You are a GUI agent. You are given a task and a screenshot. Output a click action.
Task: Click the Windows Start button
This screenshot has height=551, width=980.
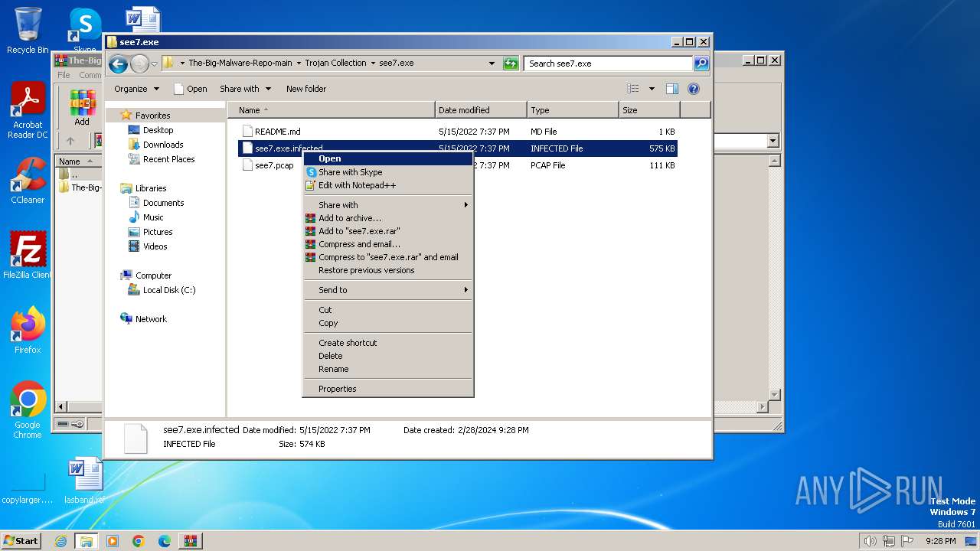point(21,540)
